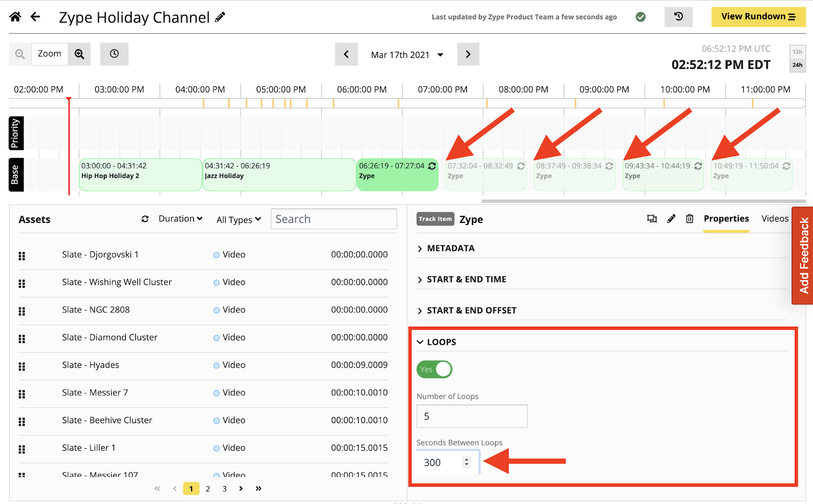Click the Seconds Between Loops field
The height and width of the screenshot is (504, 813).
click(x=448, y=462)
